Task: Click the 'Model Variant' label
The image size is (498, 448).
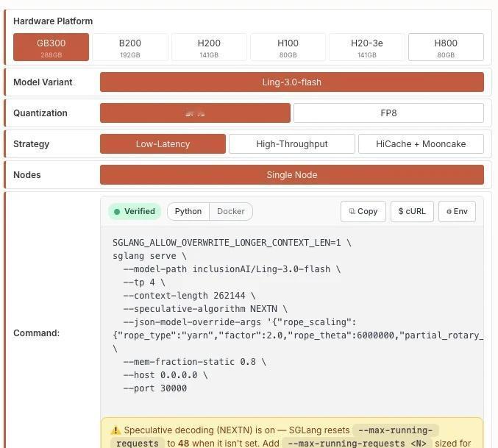Action: click(x=43, y=82)
